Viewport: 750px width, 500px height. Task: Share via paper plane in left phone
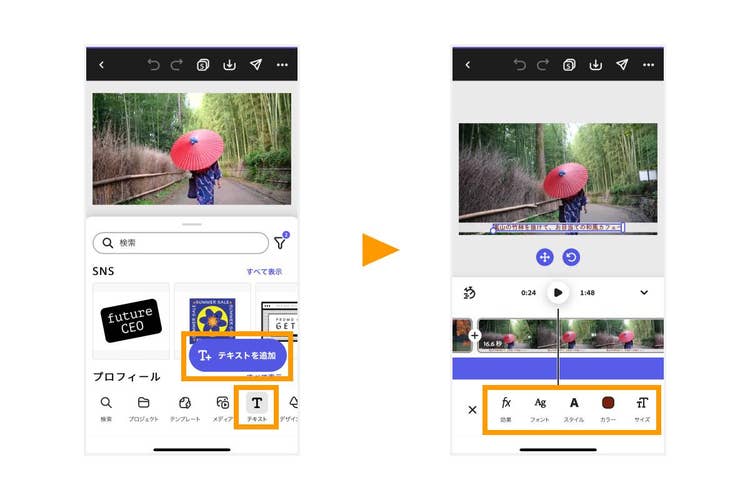[256, 65]
